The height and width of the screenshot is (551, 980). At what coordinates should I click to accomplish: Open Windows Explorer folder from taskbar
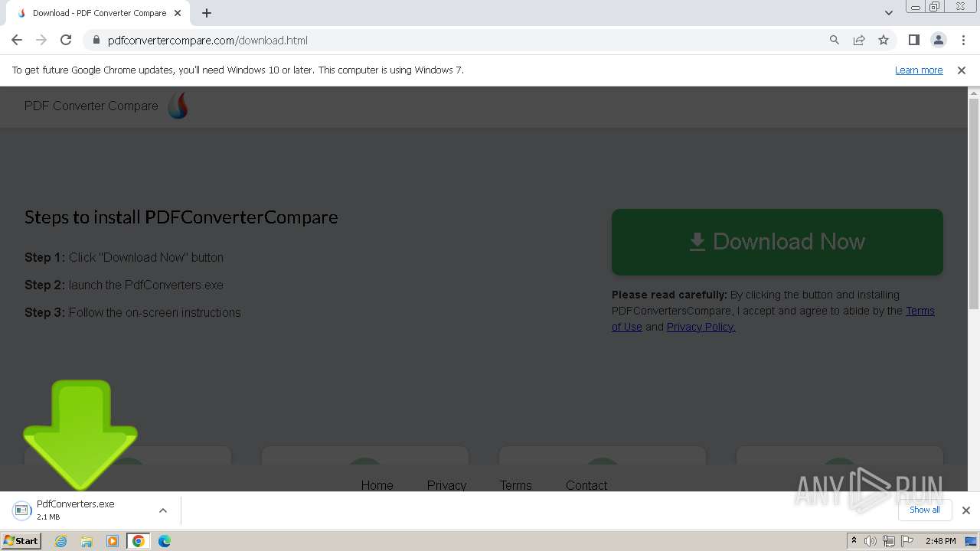(x=87, y=541)
